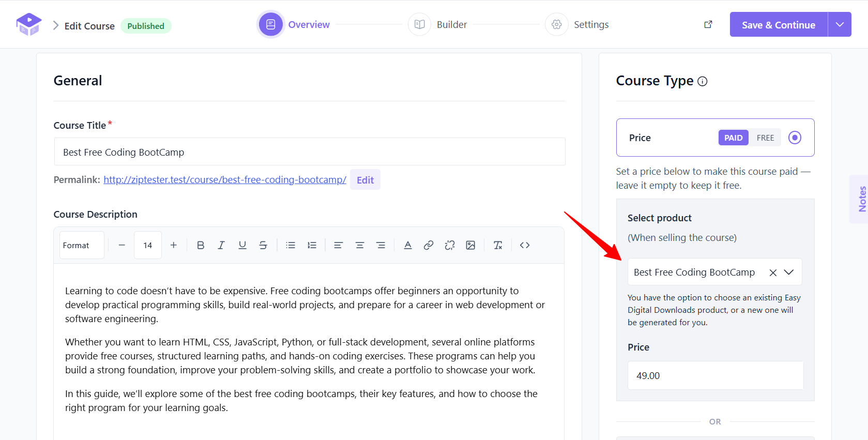Select the Price radio button
This screenshot has height=440, width=868.
pyautogui.click(x=795, y=138)
